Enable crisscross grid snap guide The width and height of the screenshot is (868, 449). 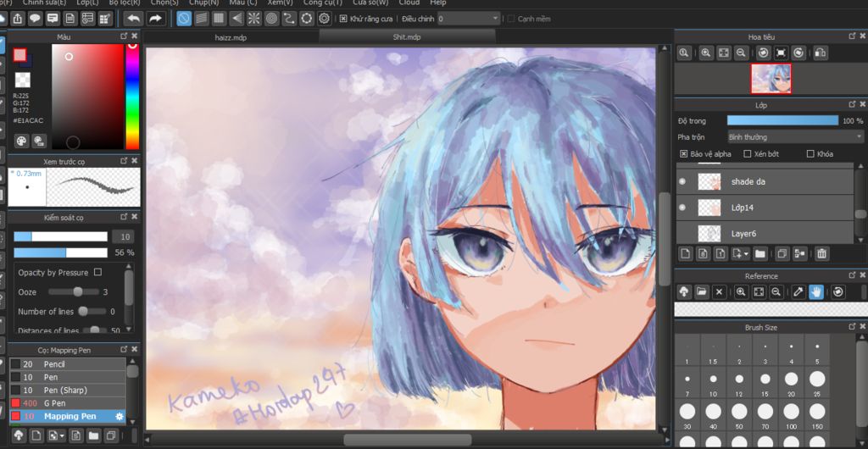coord(220,19)
